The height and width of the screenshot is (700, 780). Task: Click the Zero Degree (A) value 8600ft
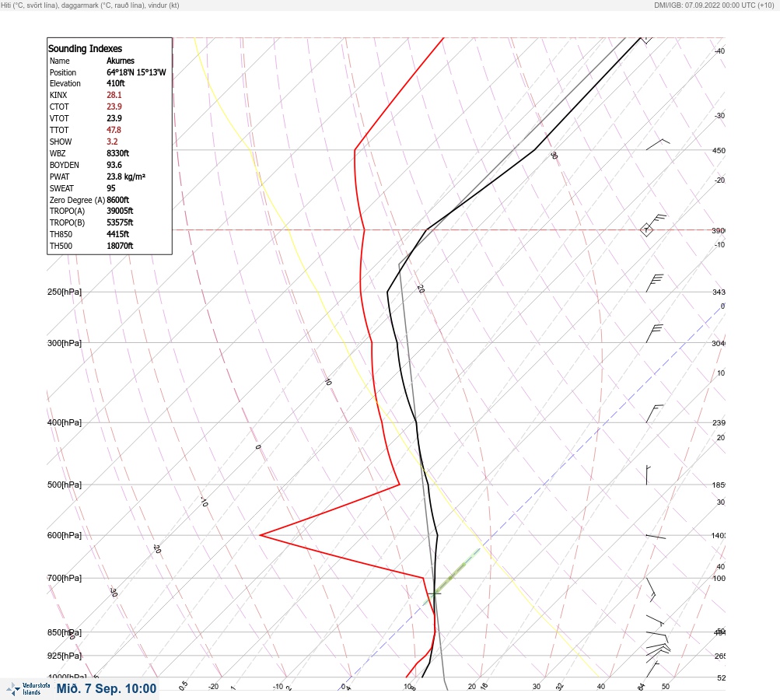[x=118, y=200]
